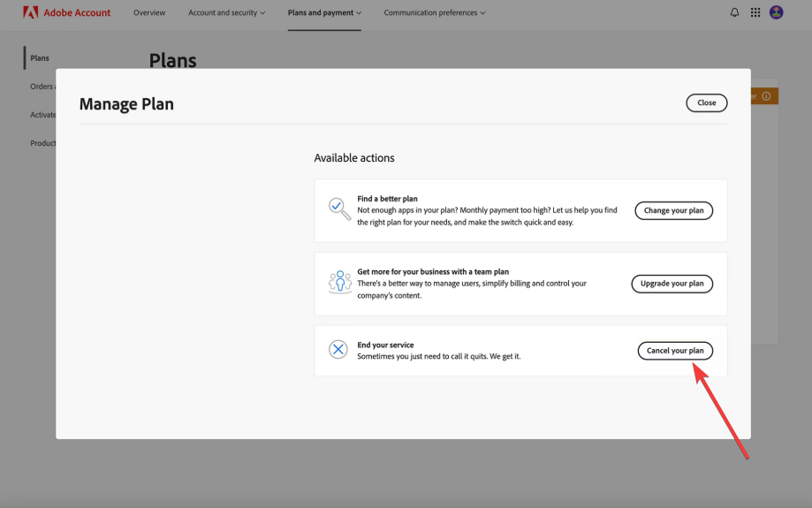The image size is (812, 508).
Task: Click the magnifier icon beside Find a better plan
Action: coord(339,209)
